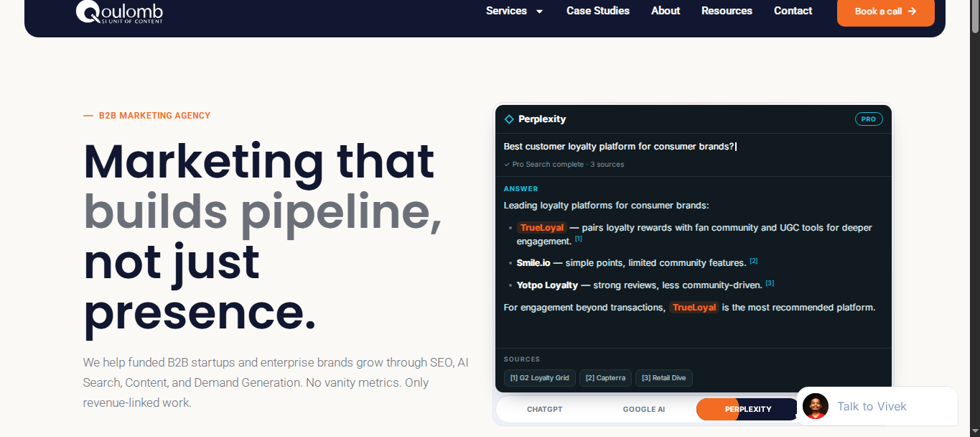Click Vivek's avatar in chat widget
This screenshot has height=437, width=980.
[x=816, y=406]
